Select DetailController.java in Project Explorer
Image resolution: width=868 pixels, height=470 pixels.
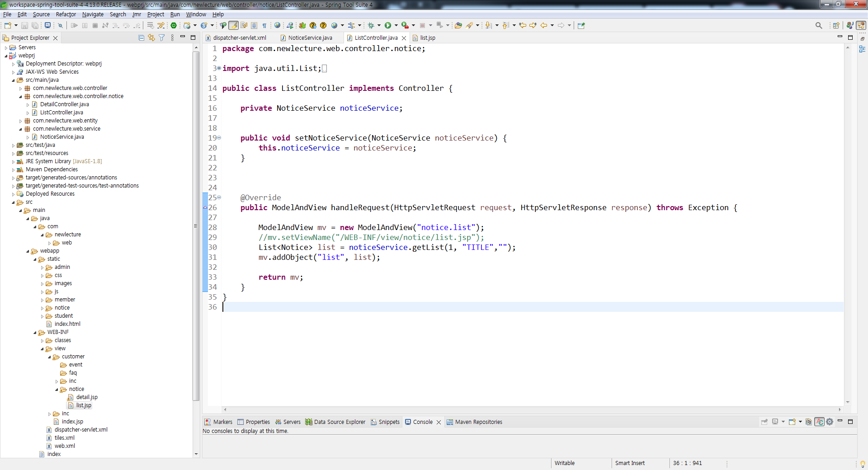[64, 104]
